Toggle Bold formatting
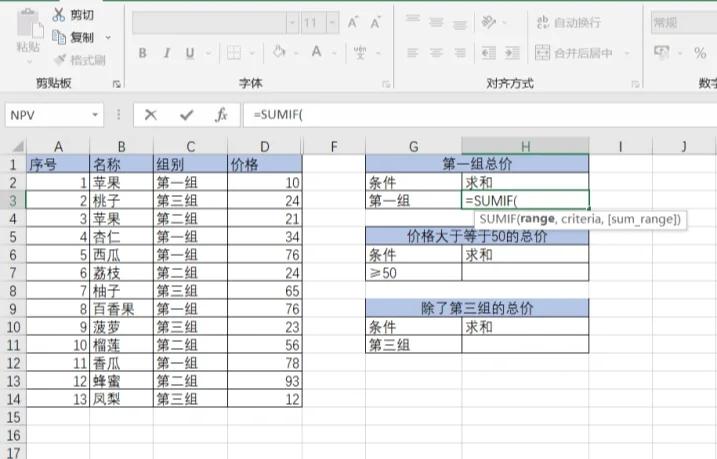This screenshot has width=717, height=459. (x=142, y=53)
